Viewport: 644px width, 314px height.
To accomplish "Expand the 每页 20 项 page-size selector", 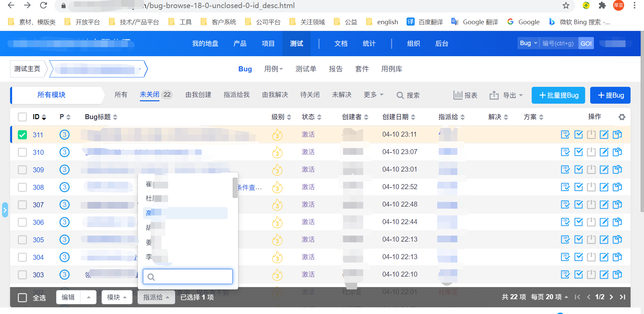I will [x=549, y=297].
